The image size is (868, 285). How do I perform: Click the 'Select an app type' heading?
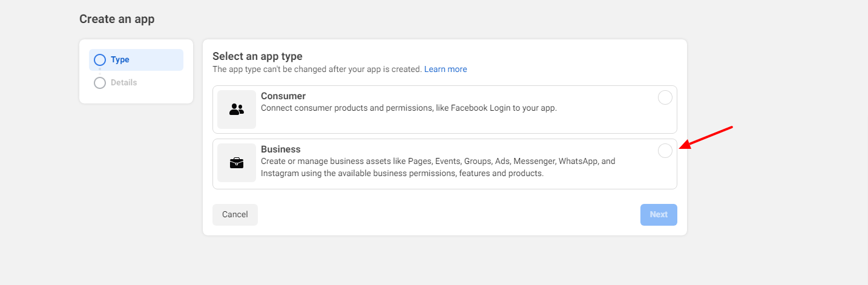[x=257, y=56]
